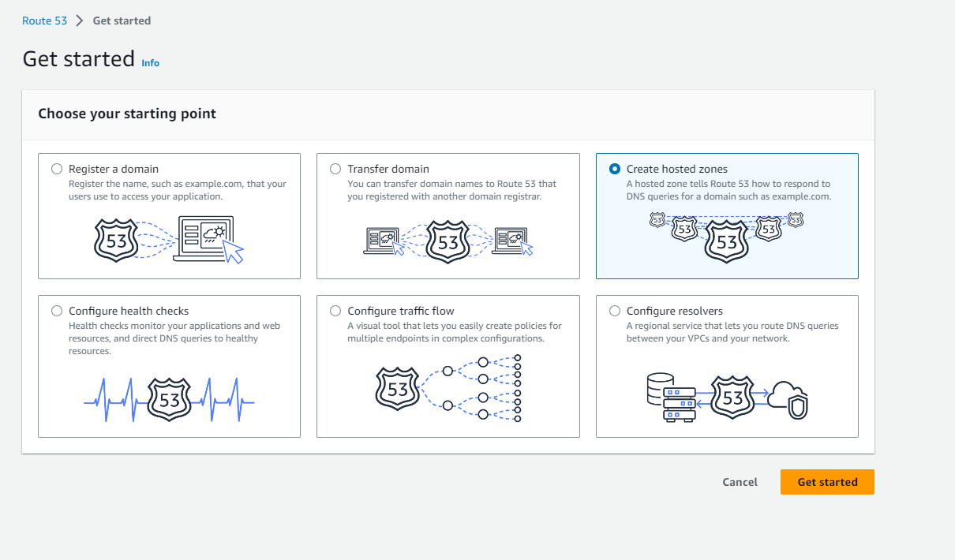This screenshot has width=955, height=560.
Task: Click the Choose your starting point heading
Action: 127,114
